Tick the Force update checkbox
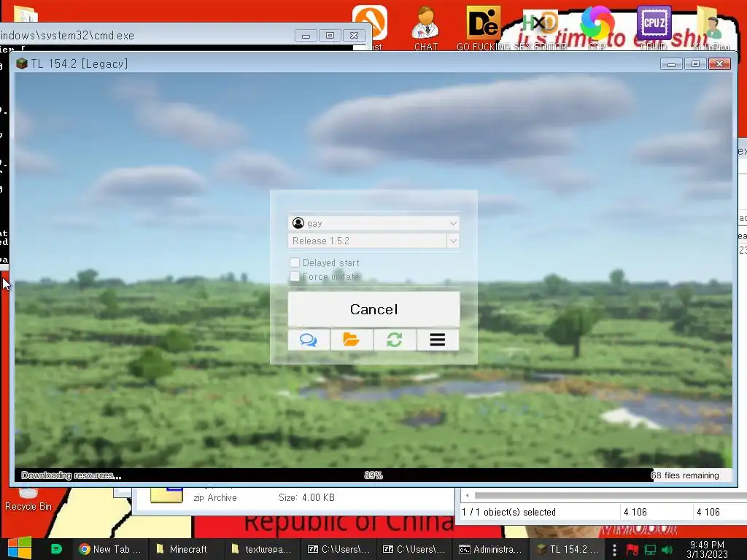The width and height of the screenshot is (747, 560). [x=295, y=276]
